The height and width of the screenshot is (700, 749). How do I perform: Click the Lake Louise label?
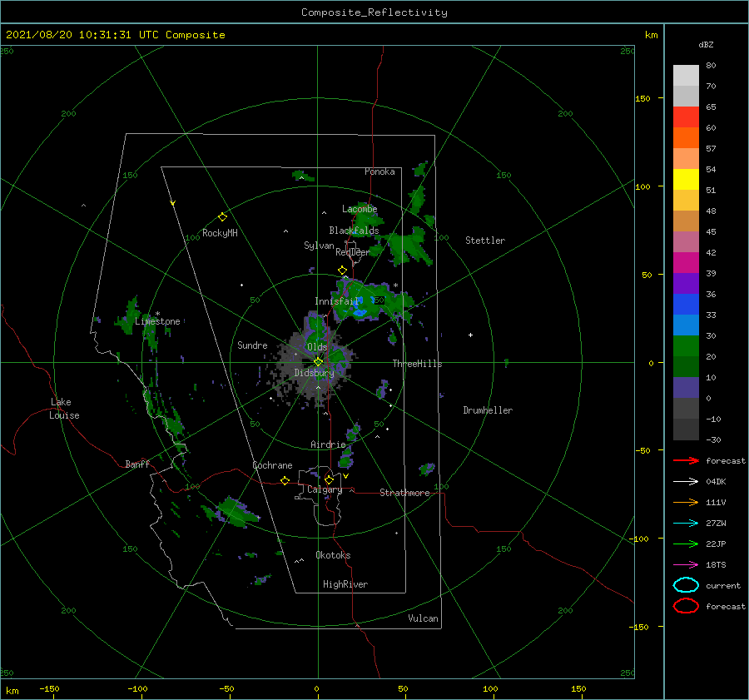click(x=64, y=409)
